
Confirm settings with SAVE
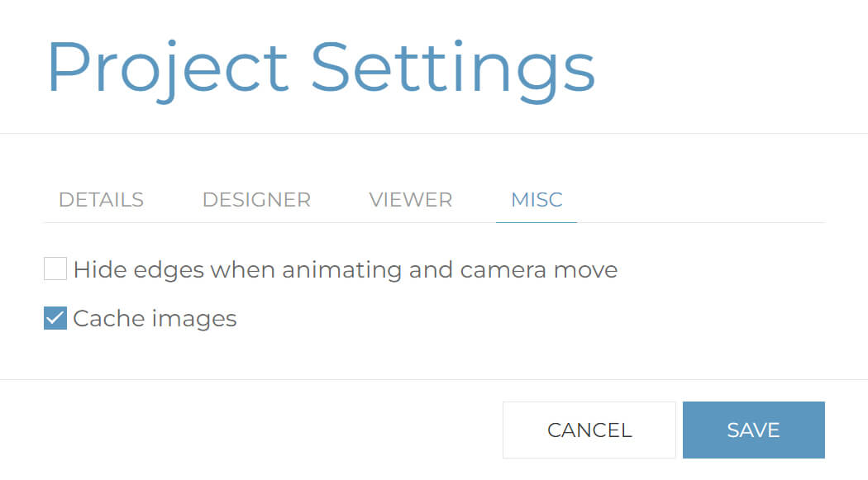click(753, 430)
